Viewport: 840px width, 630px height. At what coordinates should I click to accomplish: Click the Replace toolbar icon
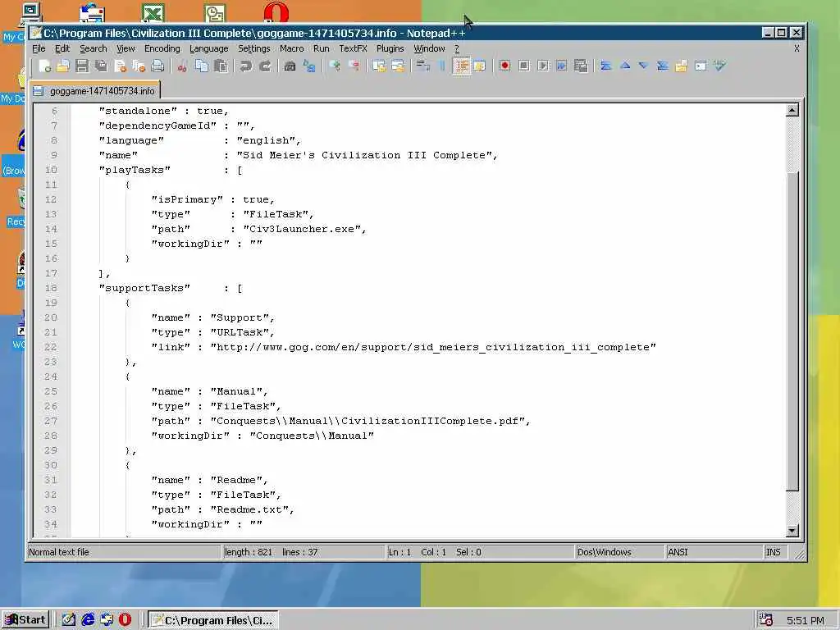point(309,66)
